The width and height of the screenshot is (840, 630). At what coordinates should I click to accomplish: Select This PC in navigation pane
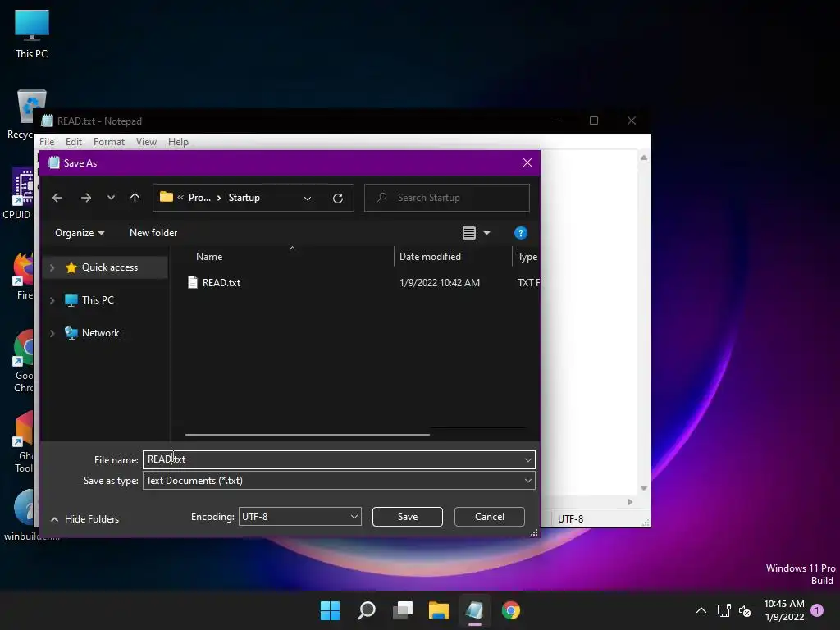click(x=98, y=300)
